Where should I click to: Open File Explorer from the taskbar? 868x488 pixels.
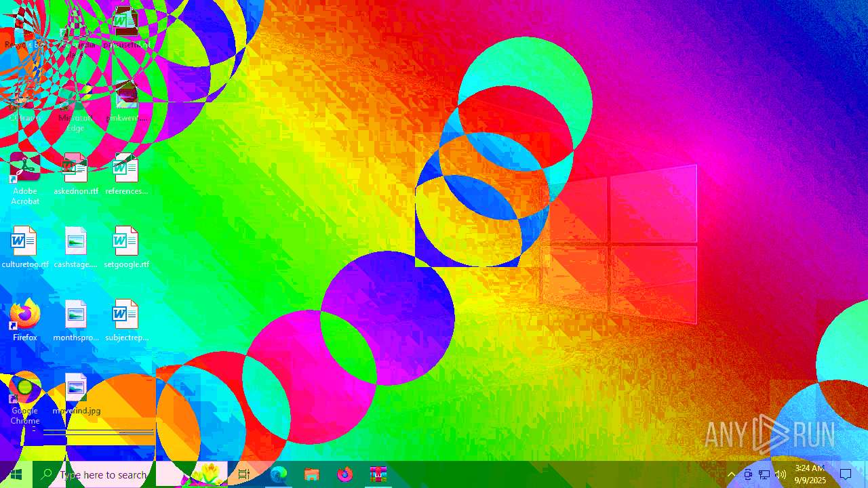[x=311, y=474]
